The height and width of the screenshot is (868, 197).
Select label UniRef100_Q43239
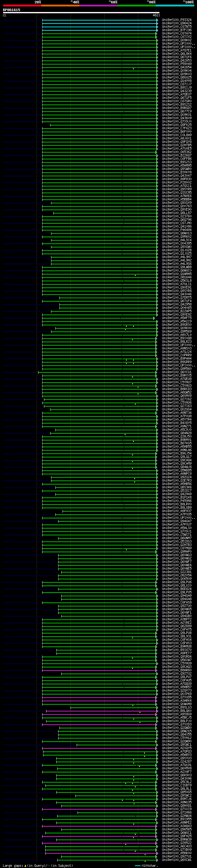coord(177,91)
